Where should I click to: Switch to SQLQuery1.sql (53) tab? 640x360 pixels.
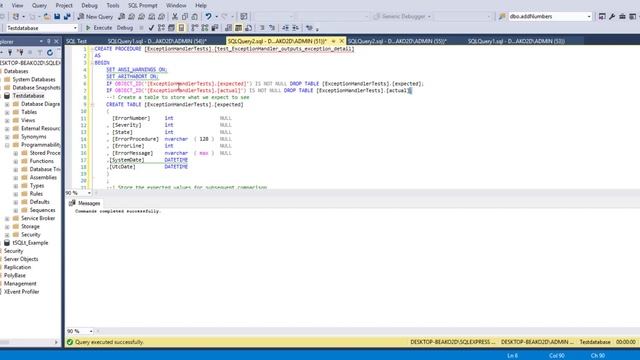pos(516,41)
